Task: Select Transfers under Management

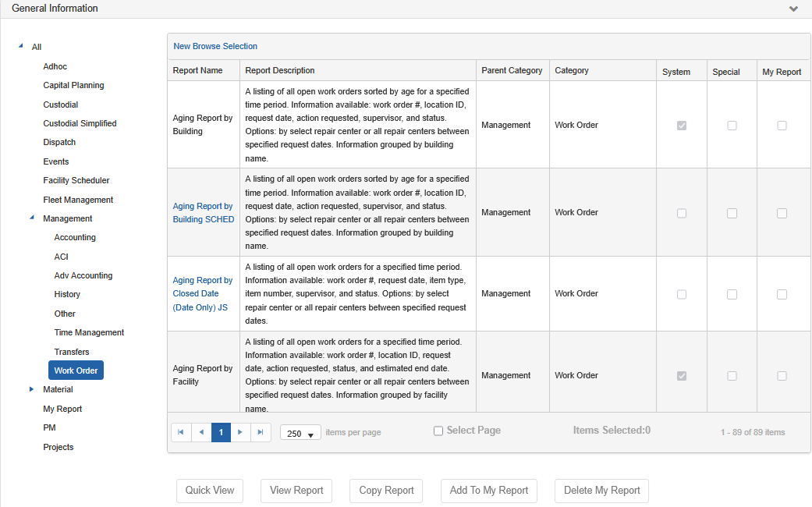Action: [72, 352]
